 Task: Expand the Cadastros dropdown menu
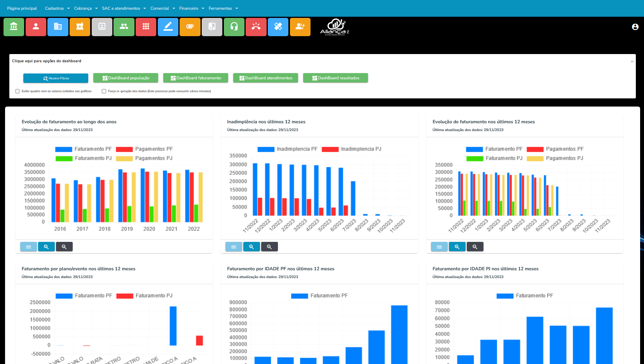point(57,8)
